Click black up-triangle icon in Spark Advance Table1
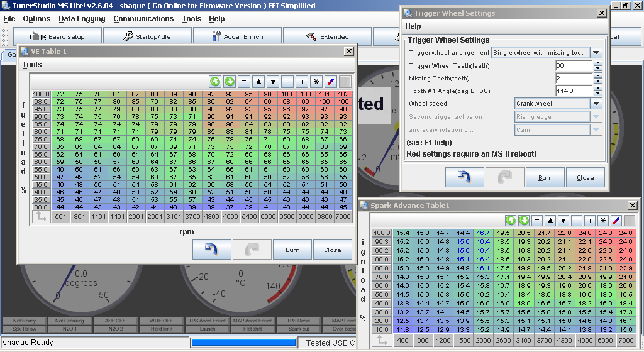The width and height of the screenshot is (644, 352). [550, 220]
